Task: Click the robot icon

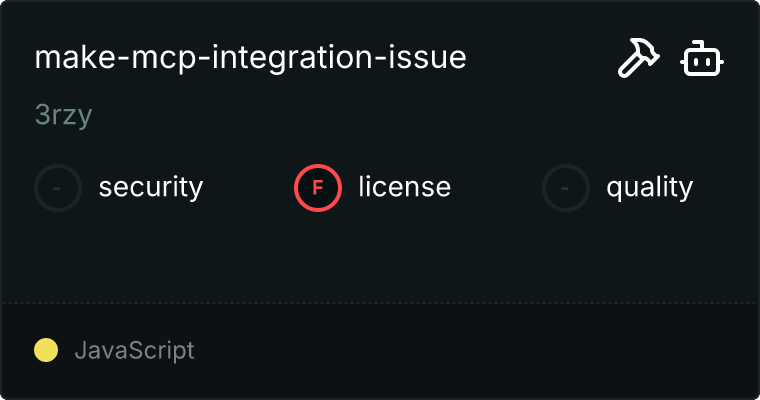Action: (703, 60)
